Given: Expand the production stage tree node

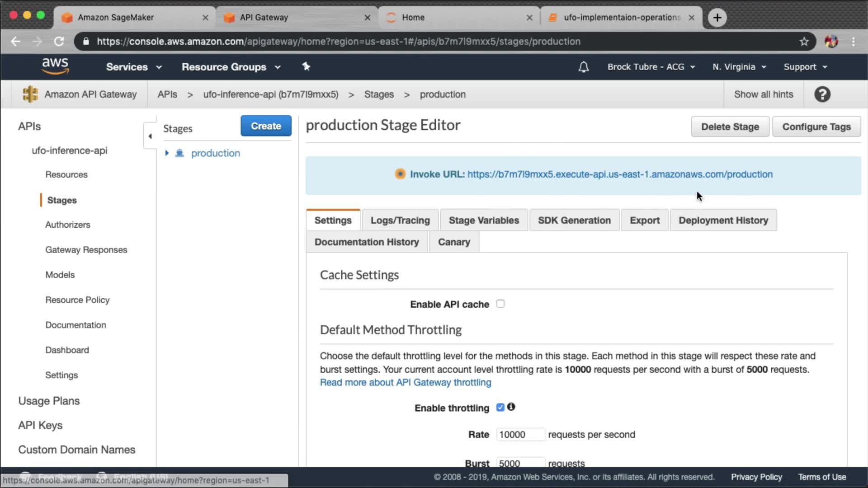Looking at the screenshot, I should click(x=167, y=153).
